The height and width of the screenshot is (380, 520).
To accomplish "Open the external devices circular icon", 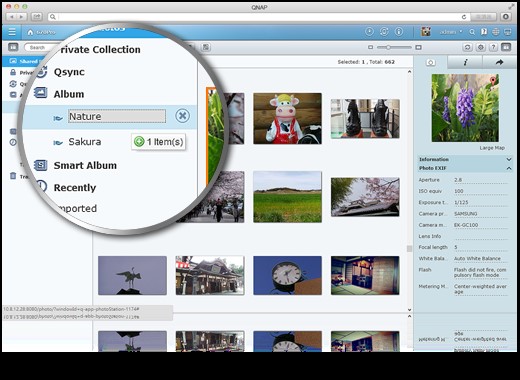I will [x=384, y=32].
